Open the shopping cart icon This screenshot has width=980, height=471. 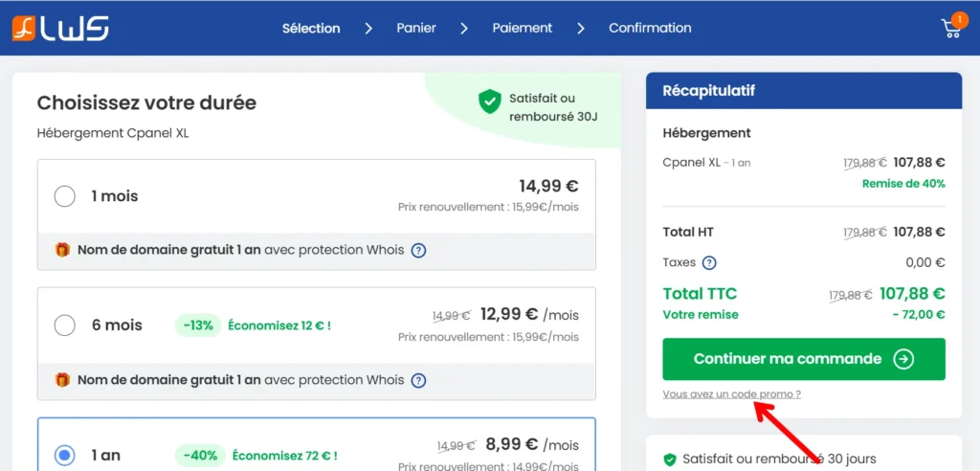click(x=951, y=28)
